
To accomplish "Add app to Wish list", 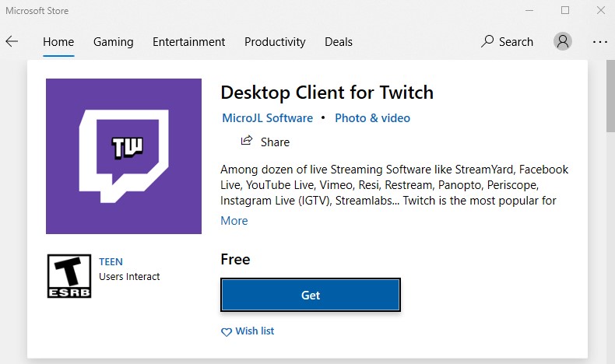I will coord(248,331).
